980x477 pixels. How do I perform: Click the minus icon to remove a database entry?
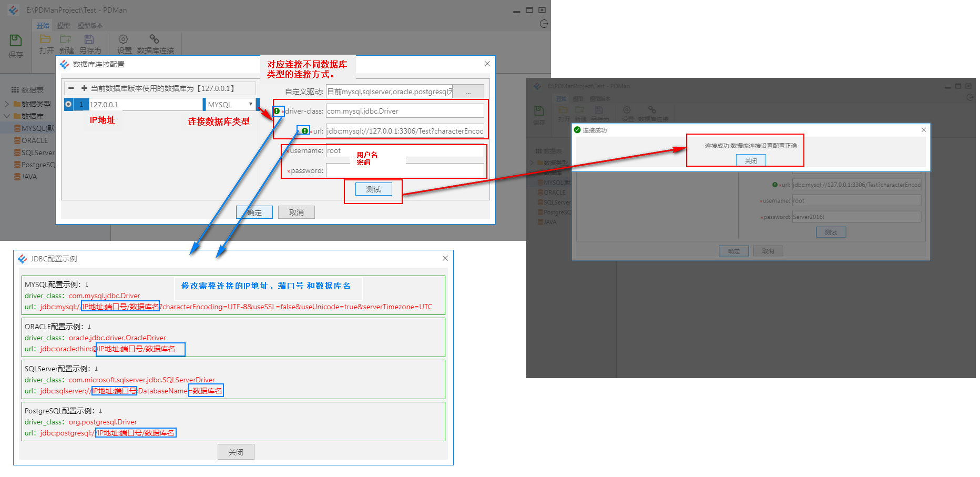[71, 88]
